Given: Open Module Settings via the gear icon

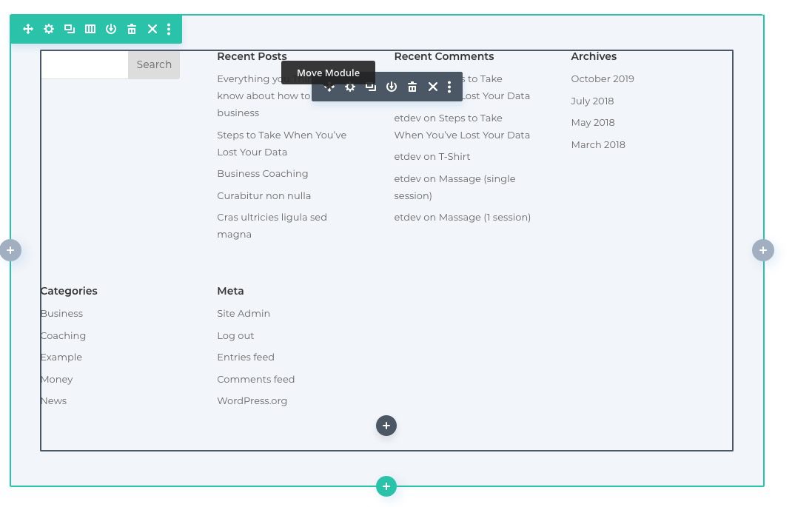Looking at the screenshot, I should pyautogui.click(x=350, y=87).
